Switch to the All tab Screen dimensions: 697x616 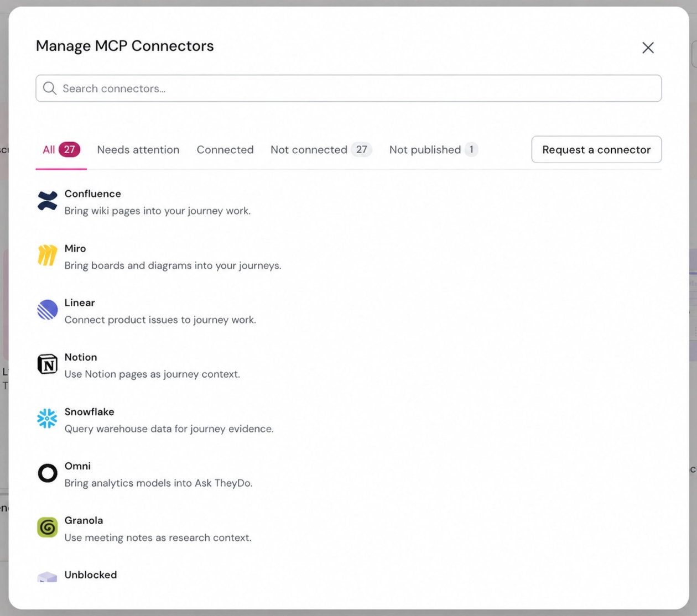61,150
